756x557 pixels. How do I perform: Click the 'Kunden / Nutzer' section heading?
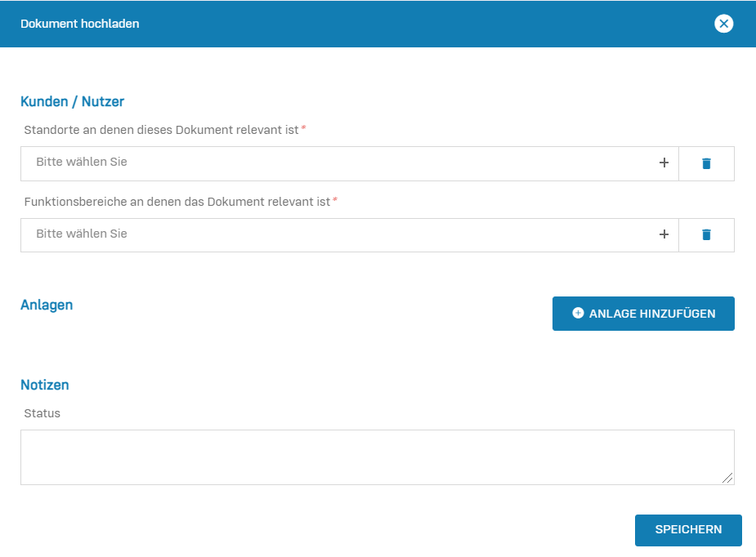pos(72,102)
